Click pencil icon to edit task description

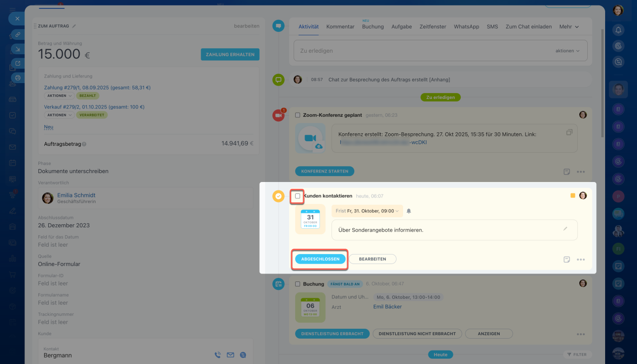pyautogui.click(x=565, y=229)
